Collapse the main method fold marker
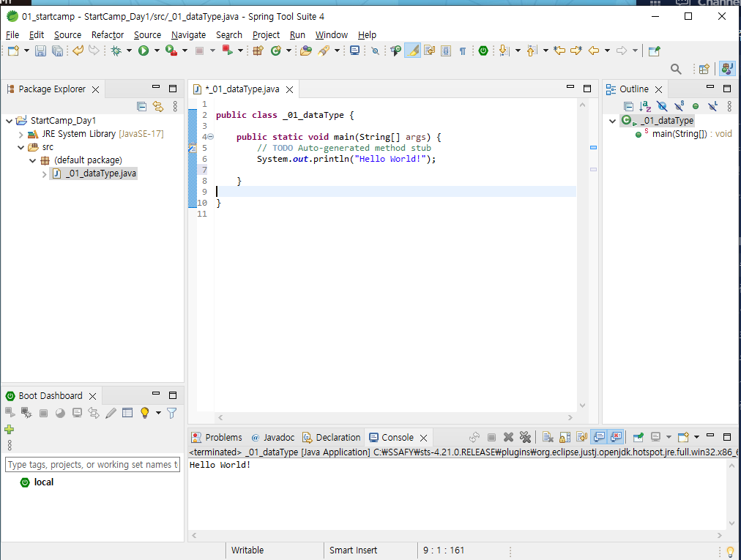 211,137
